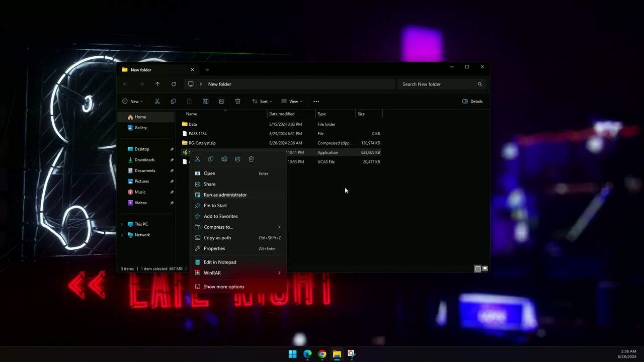Open Videos in the sidebar
Screen dimensions: 644x362
pyautogui.click(x=146, y=203)
